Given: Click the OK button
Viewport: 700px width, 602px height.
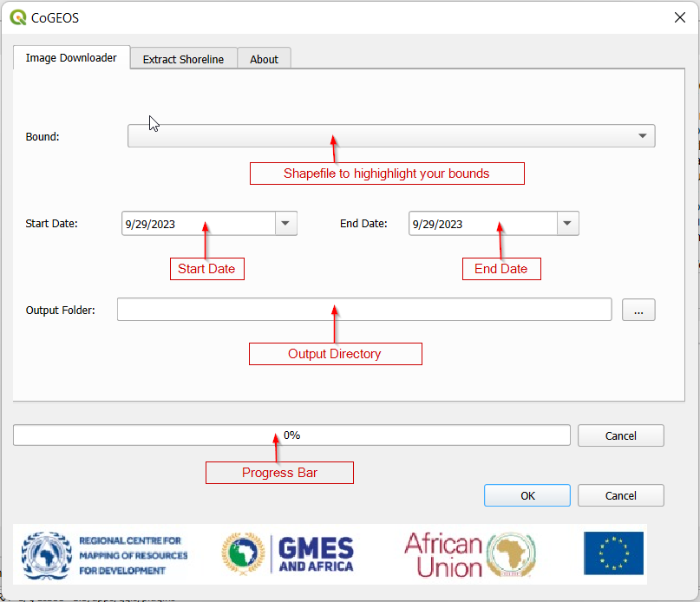Looking at the screenshot, I should tap(527, 495).
